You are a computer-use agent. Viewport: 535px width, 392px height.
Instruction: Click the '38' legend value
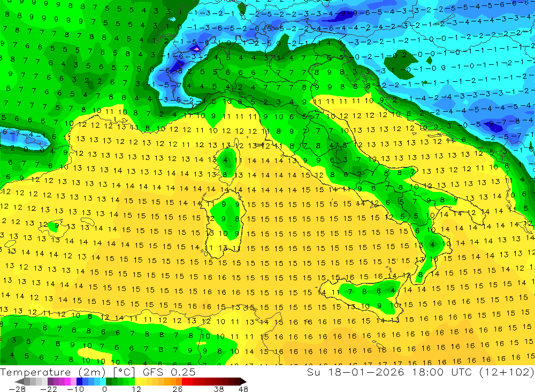click(218, 389)
